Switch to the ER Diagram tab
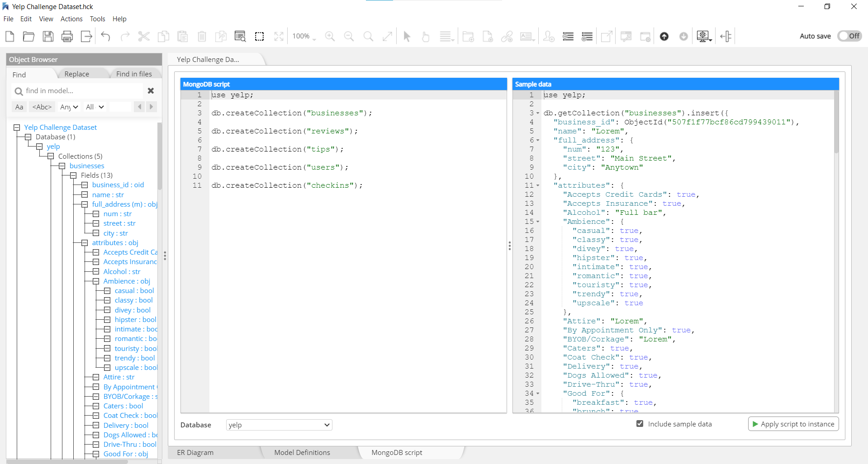 [195, 453]
